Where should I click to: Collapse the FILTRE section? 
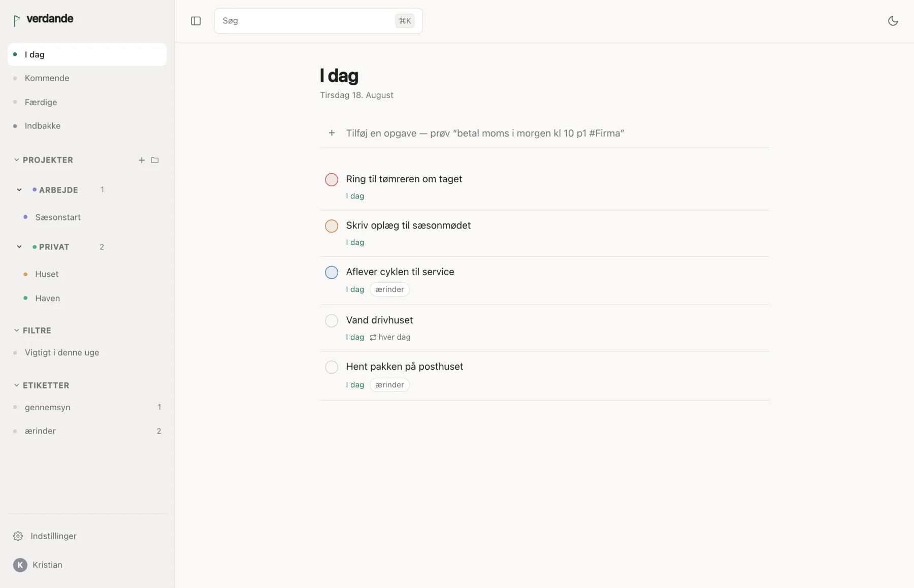coord(17,331)
